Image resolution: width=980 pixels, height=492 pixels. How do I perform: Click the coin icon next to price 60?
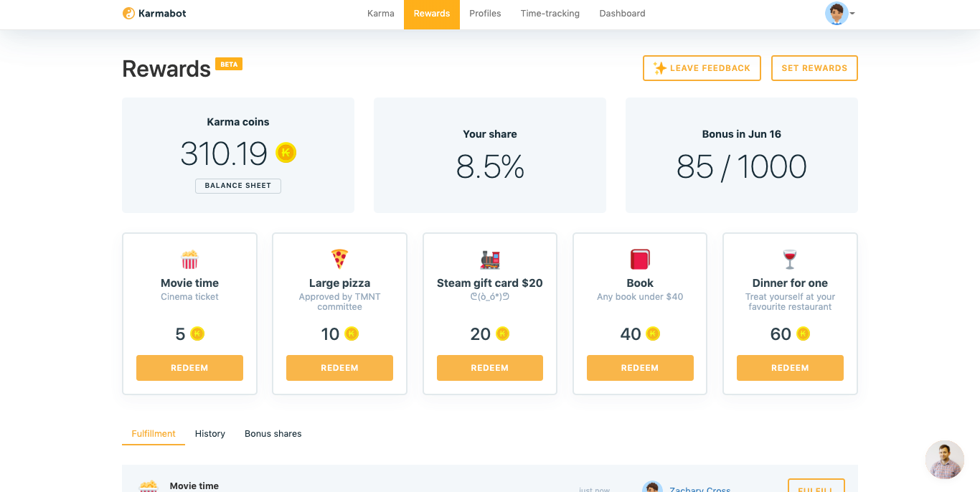(x=804, y=333)
